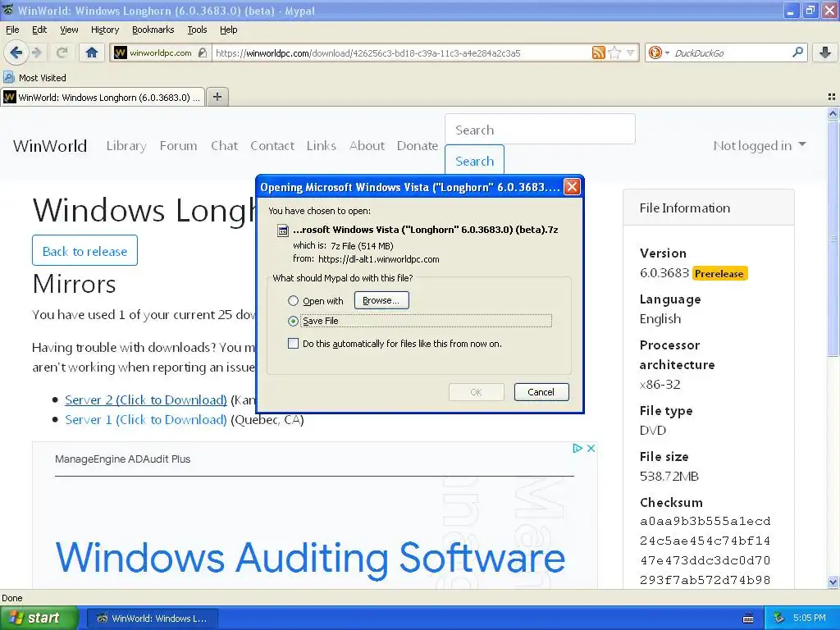840x630 pixels.
Task: Click Browse to choose an application
Action: click(381, 300)
